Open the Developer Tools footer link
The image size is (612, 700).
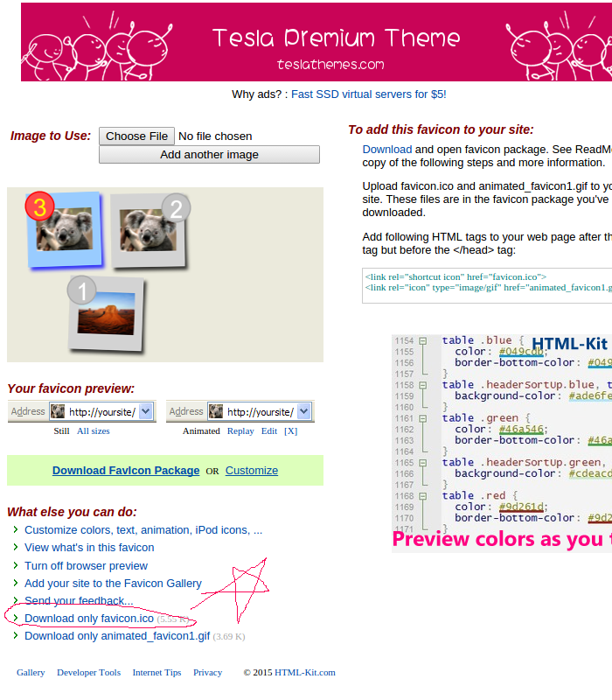pyautogui.click(x=89, y=672)
